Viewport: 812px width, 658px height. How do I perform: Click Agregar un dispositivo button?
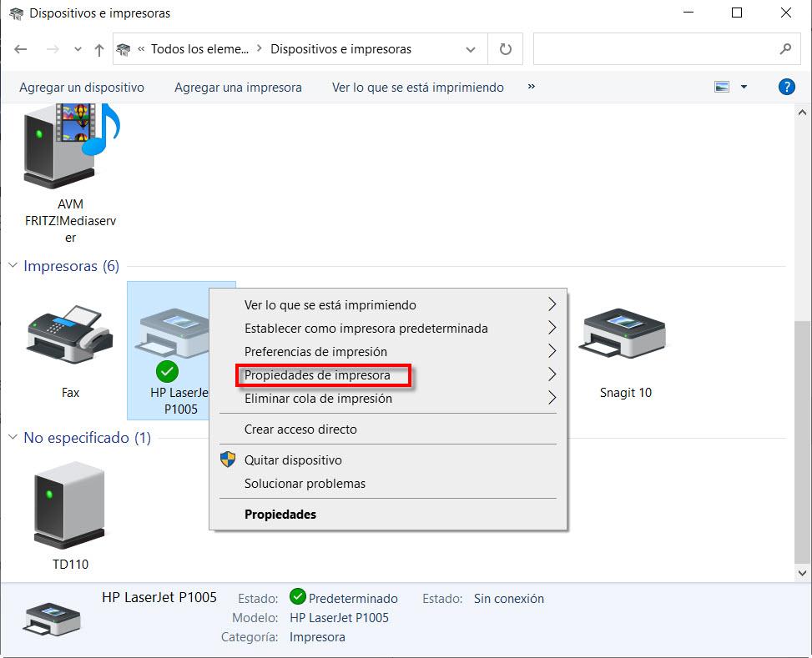click(x=82, y=87)
